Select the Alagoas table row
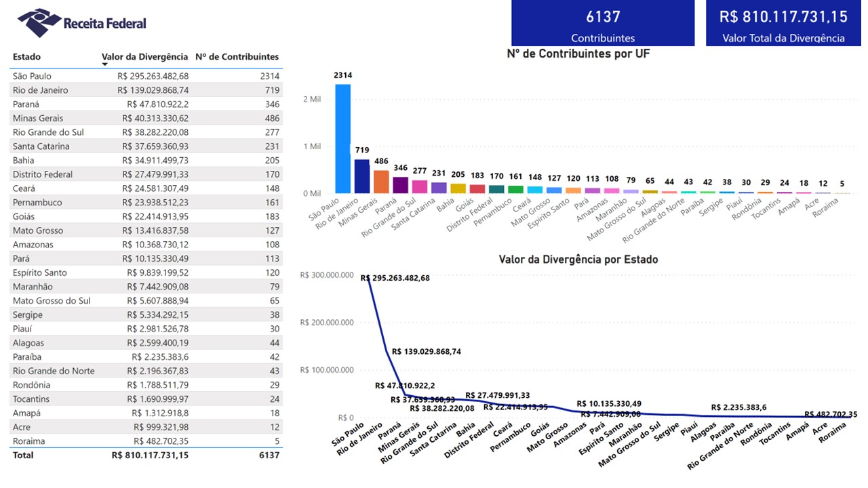Viewport: 868px width, 488px height. pyautogui.click(x=146, y=343)
